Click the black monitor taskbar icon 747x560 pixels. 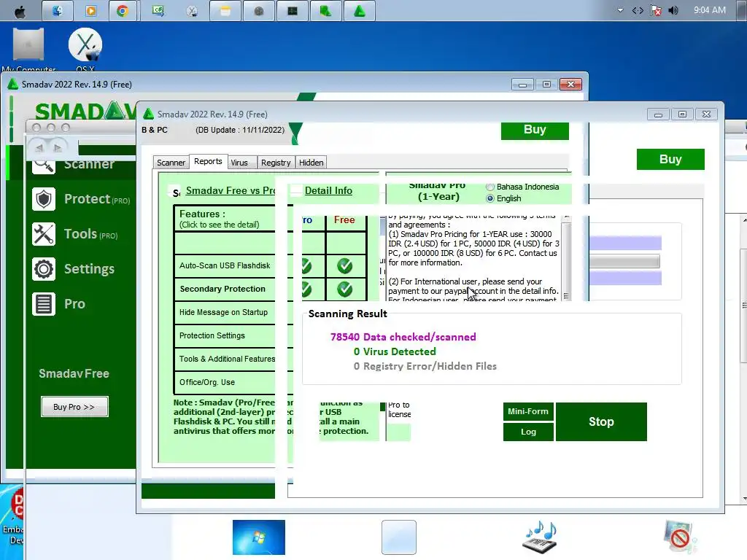coord(292,11)
